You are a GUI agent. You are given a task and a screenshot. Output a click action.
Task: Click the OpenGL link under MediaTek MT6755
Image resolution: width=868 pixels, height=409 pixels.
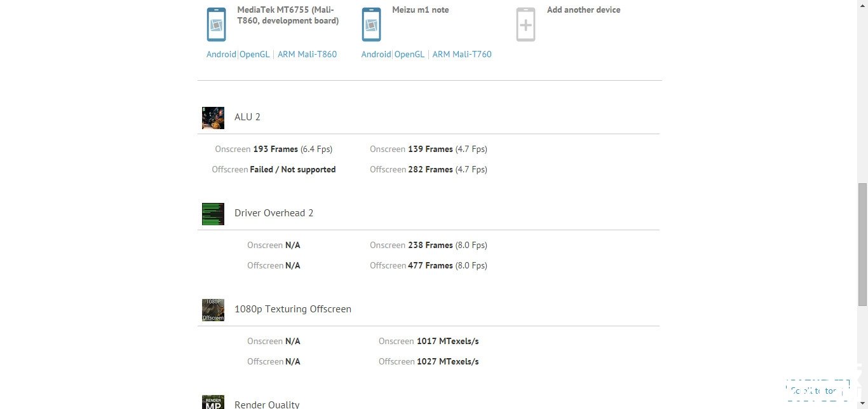[255, 55]
